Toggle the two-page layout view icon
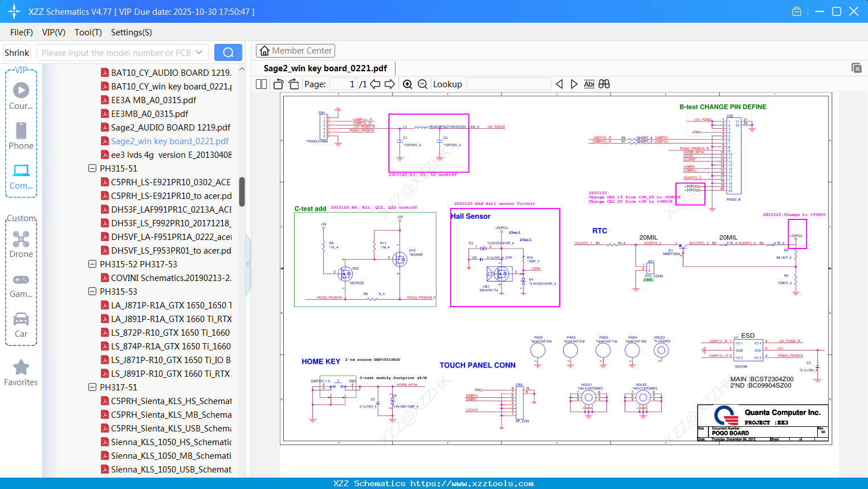This screenshot has height=489, width=868. (x=261, y=84)
